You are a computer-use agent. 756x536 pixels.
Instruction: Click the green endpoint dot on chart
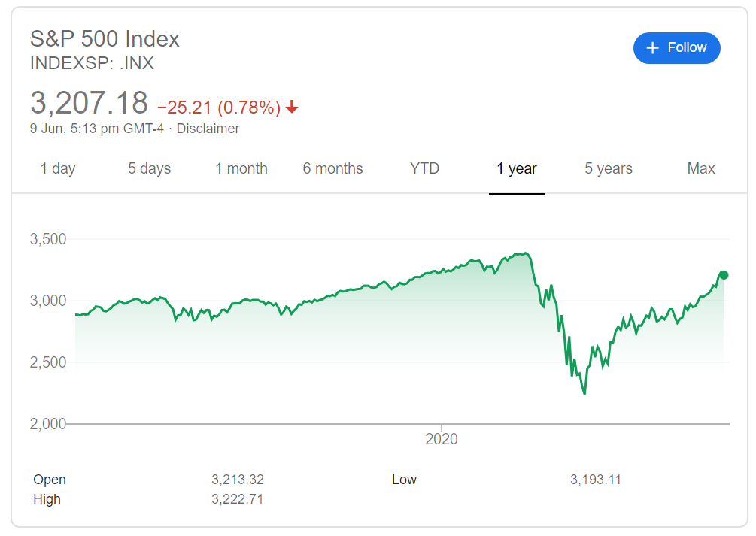coord(724,275)
